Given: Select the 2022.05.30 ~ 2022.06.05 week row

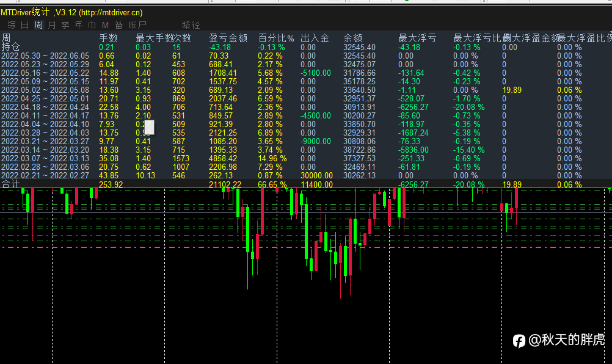Looking at the screenshot, I should pyautogui.click(x=45, y=56).
